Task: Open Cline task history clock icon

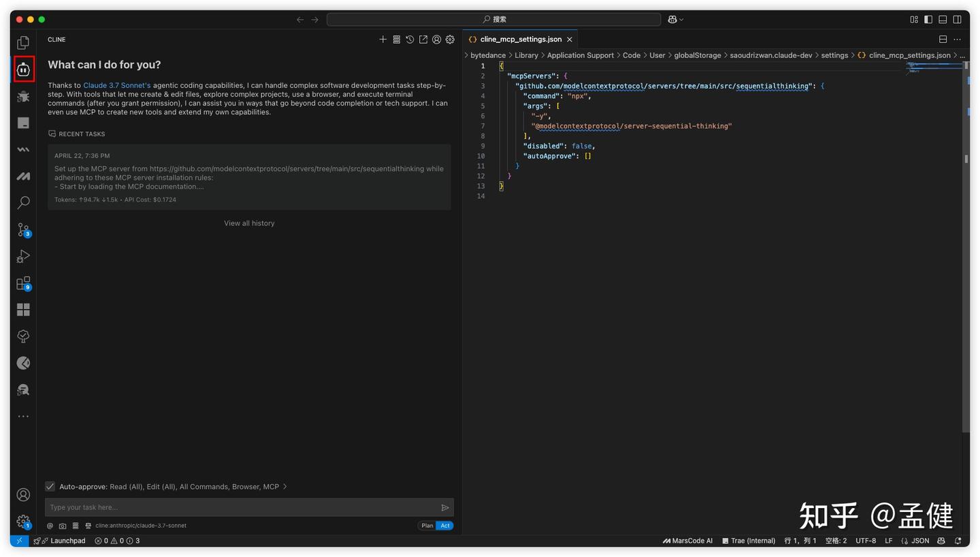Action: point(410,39)
